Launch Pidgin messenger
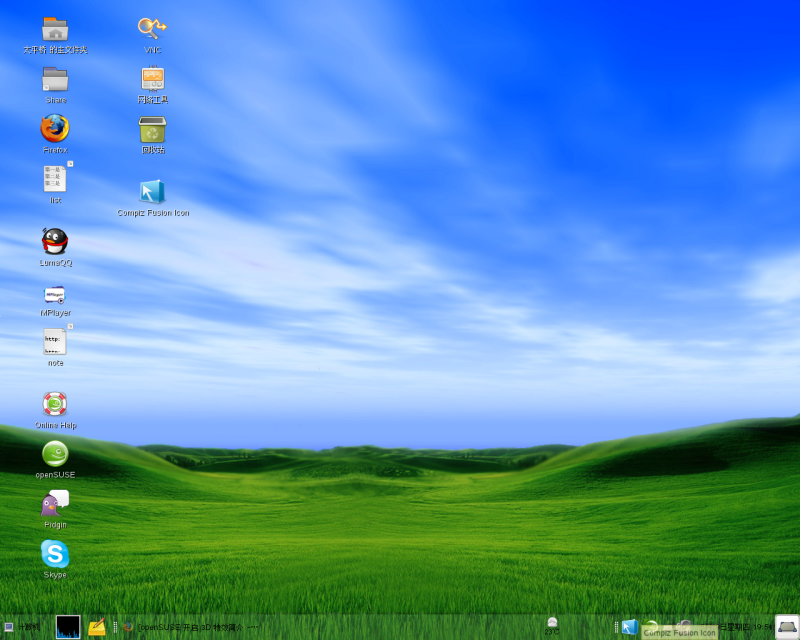The image size is (800, 640). [x=55, y=504]
